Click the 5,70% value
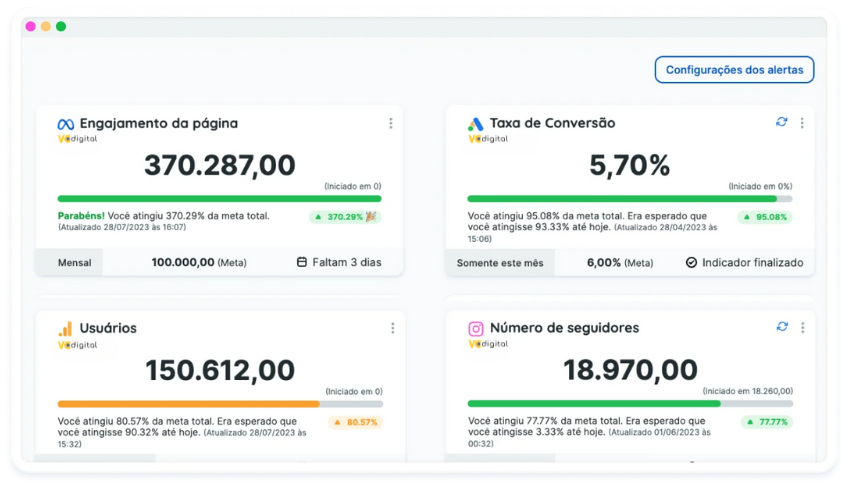The image size is (848, 487). coord(630,165)
